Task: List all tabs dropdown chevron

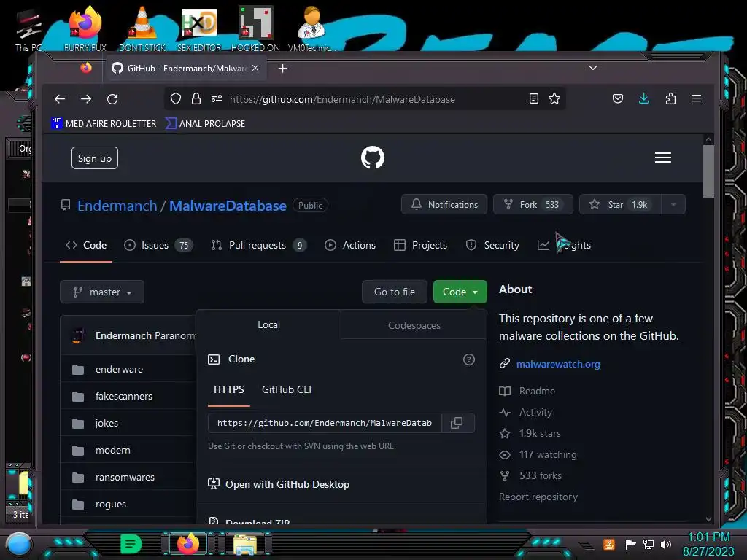Action: coord(593,68)
